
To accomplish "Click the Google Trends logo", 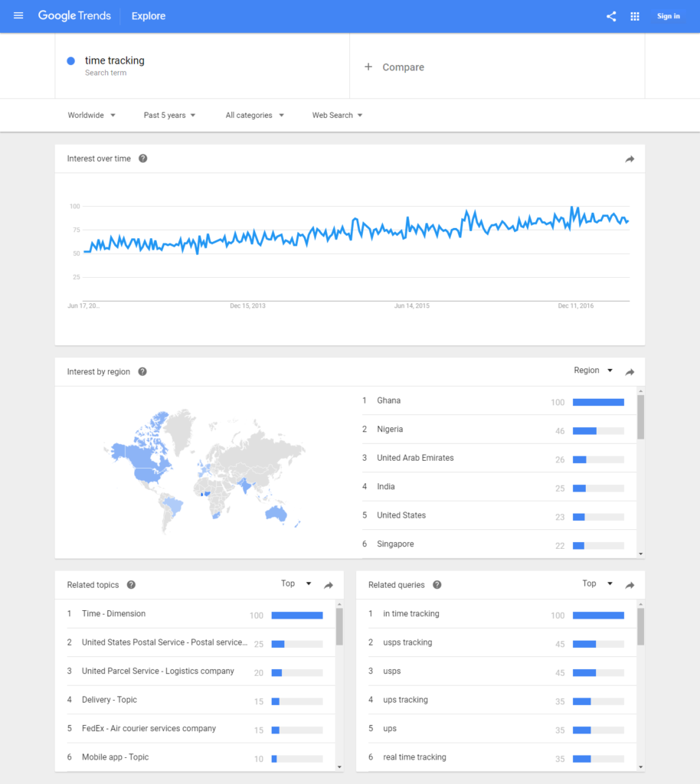I will click(74, 16).
